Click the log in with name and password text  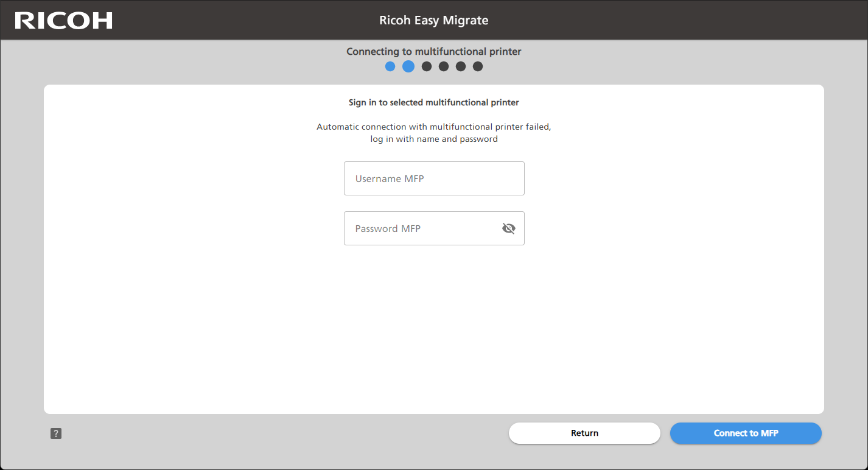coord(433,139)
